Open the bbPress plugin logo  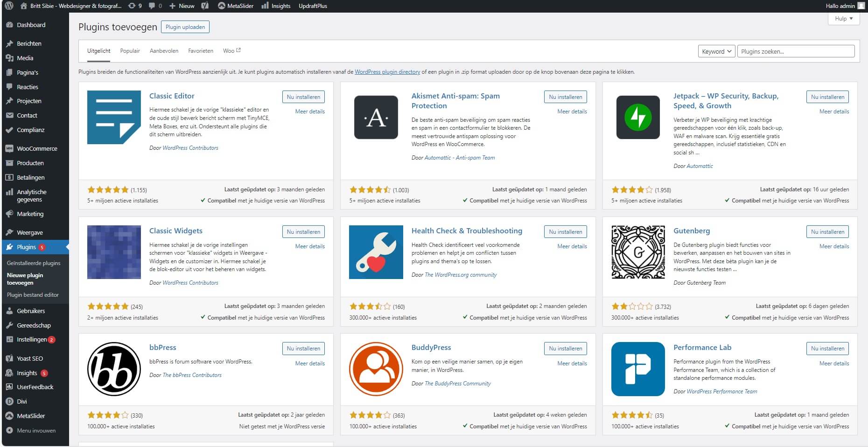(114, 369)
